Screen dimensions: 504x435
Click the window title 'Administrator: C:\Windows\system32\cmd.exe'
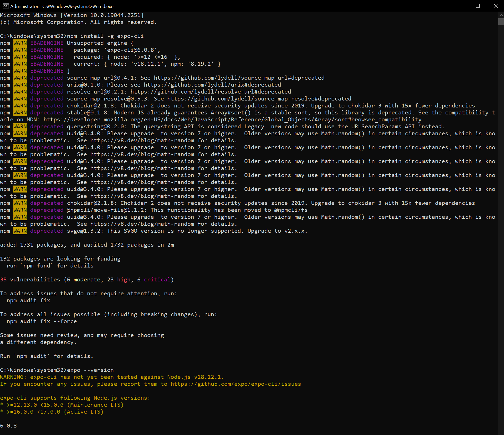(62, 6)
